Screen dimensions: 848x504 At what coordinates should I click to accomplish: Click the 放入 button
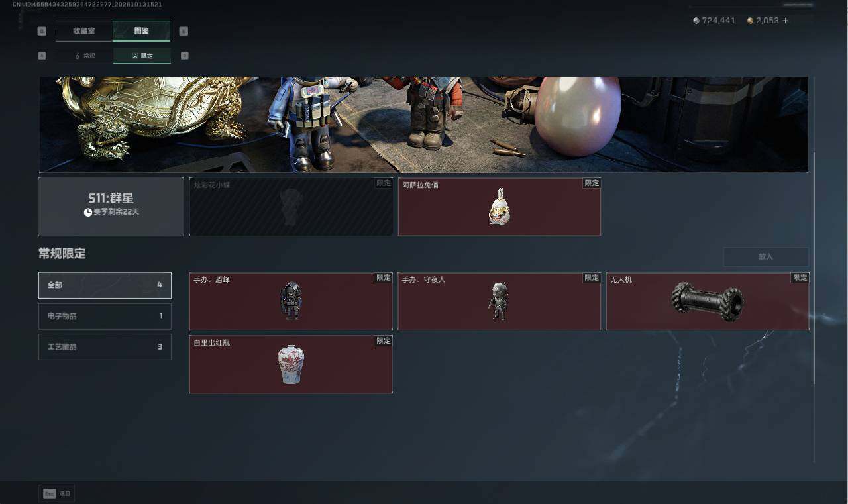(766, 256)
